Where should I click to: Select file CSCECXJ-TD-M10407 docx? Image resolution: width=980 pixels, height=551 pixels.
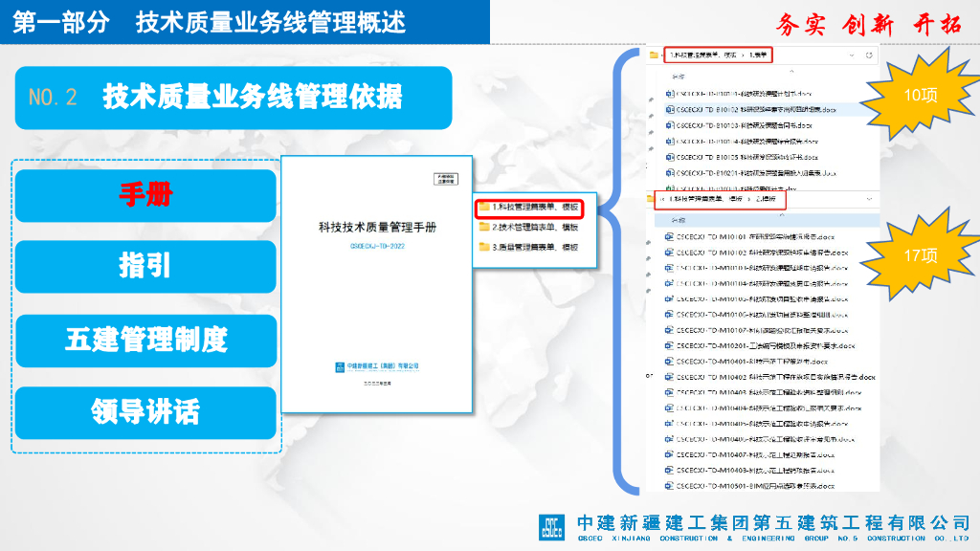click(750, 454)
